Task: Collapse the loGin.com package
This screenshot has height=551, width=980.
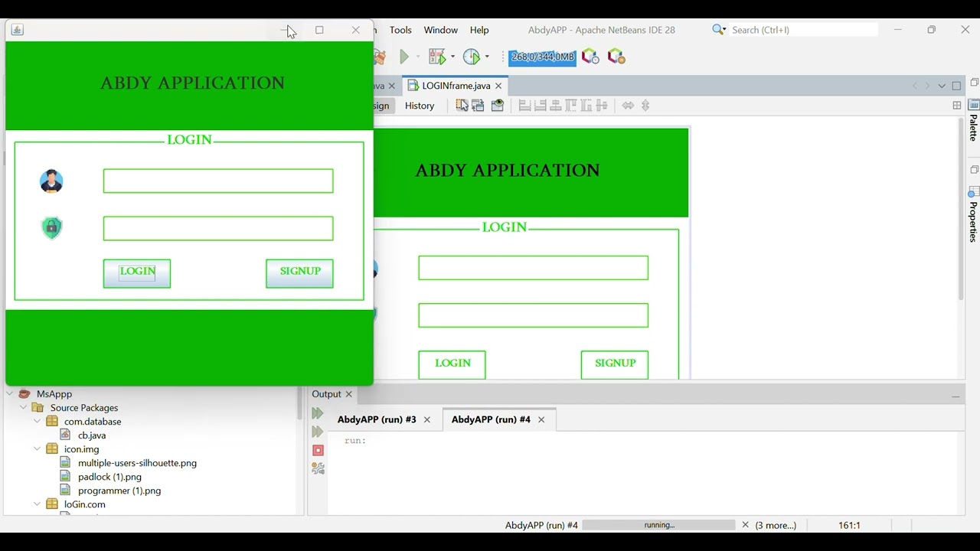Action: point(38,504)
